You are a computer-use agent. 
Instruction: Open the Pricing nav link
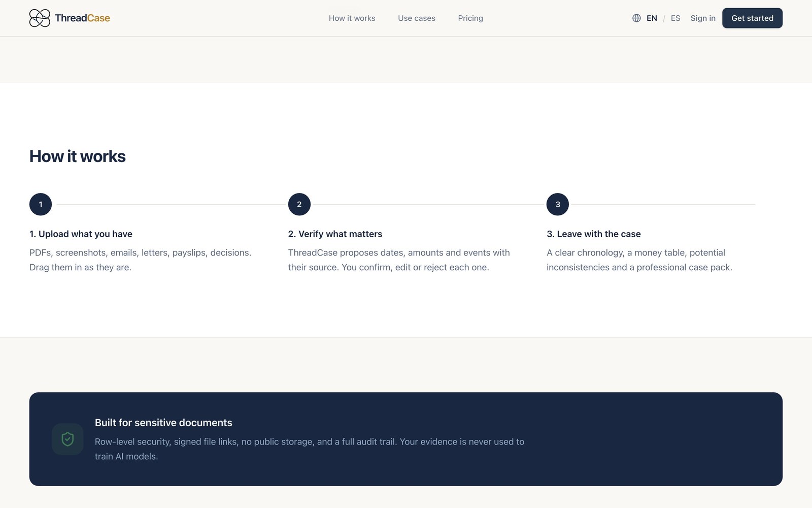pyautogui.click(x=470, y=18)
